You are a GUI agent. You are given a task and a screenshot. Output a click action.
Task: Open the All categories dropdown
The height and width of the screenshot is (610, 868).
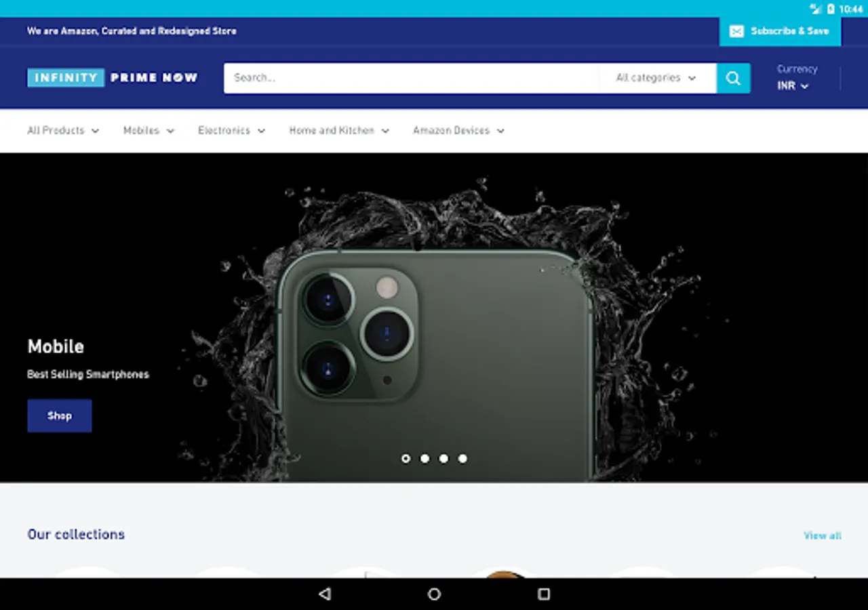point(656,78)
